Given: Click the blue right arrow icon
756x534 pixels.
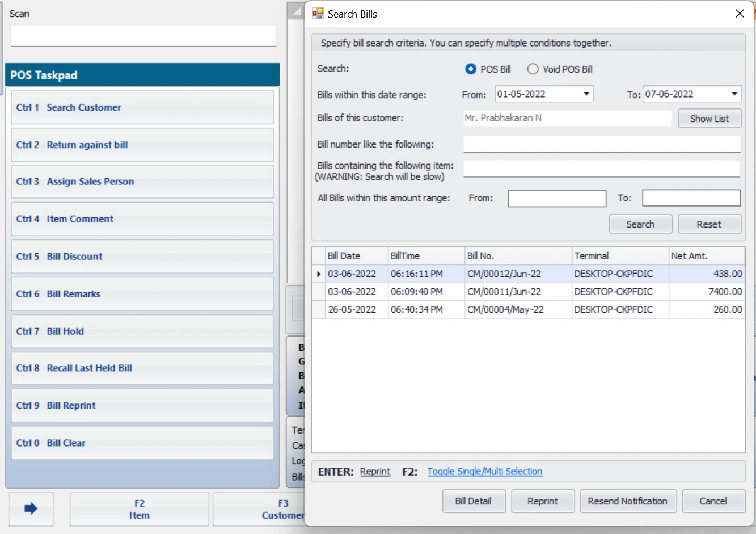Looking at the screenshot, I should pyautogui.click(x=31, y=509).
